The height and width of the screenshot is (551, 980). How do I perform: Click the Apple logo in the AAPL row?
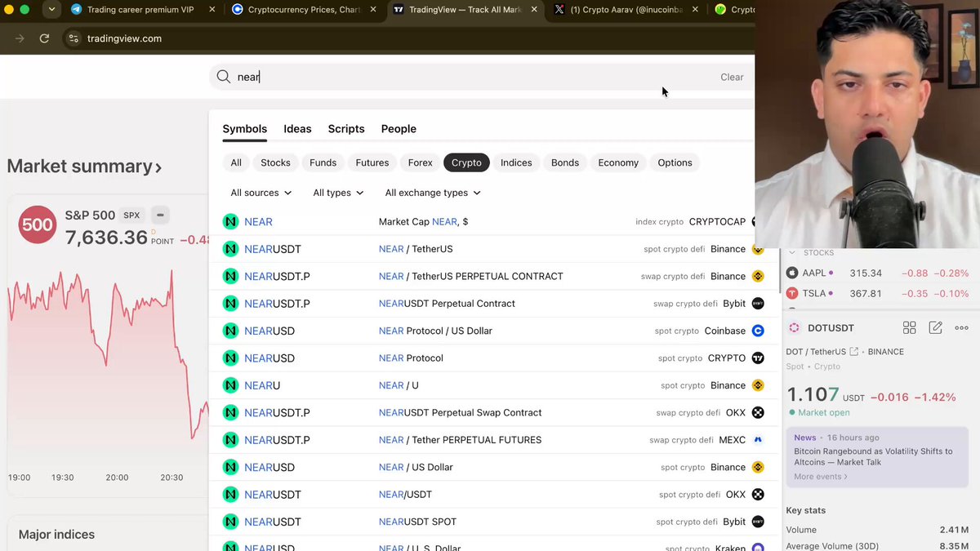[792, 273]
